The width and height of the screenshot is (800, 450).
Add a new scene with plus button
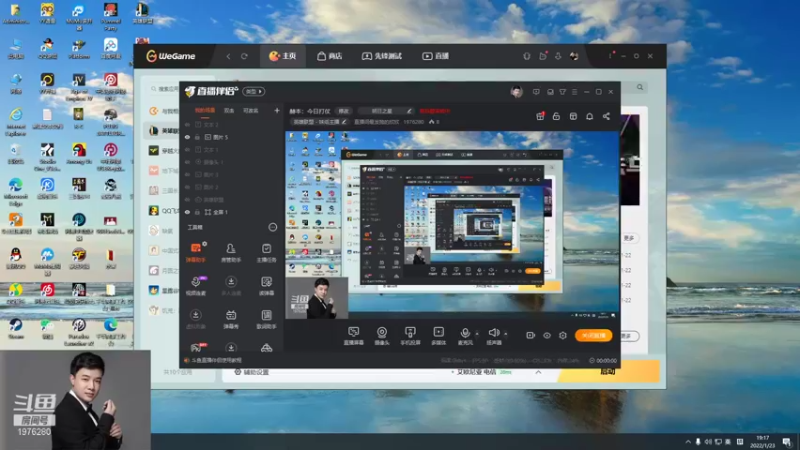click(x=277, y=111)
